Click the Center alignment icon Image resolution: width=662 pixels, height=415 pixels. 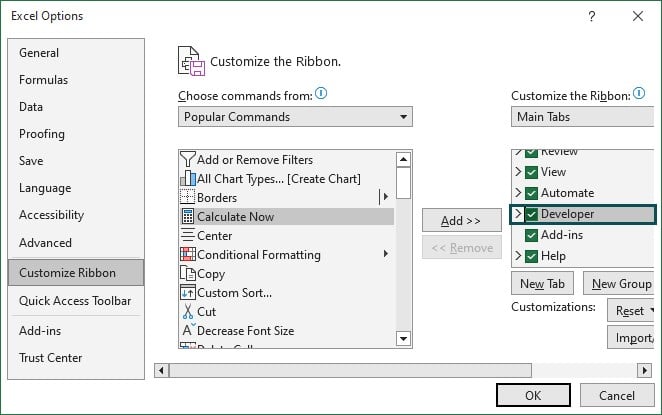[x=187, y=235]
